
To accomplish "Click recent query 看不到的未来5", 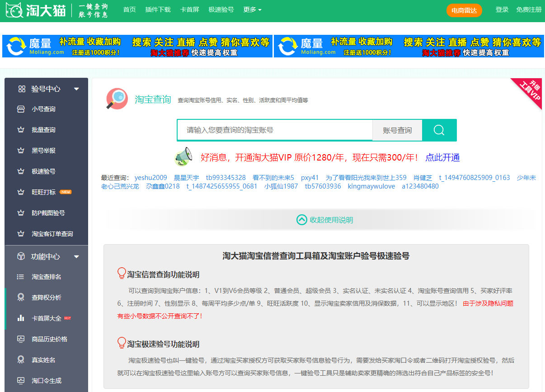I will (273, 178).
